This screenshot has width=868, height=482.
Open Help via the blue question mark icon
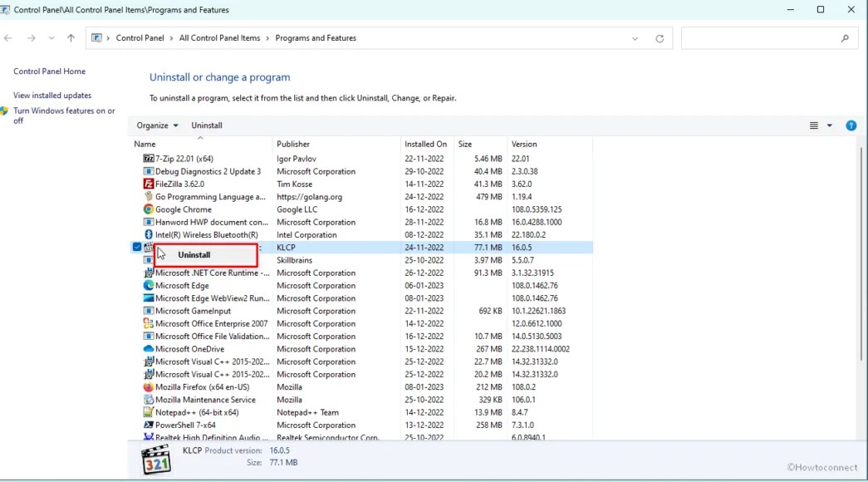coord(851,125)
